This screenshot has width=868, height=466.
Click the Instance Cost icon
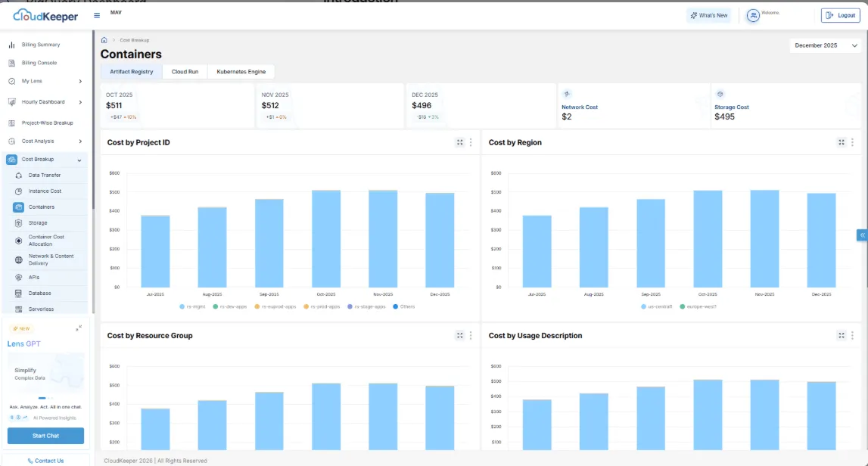point(18,191)
